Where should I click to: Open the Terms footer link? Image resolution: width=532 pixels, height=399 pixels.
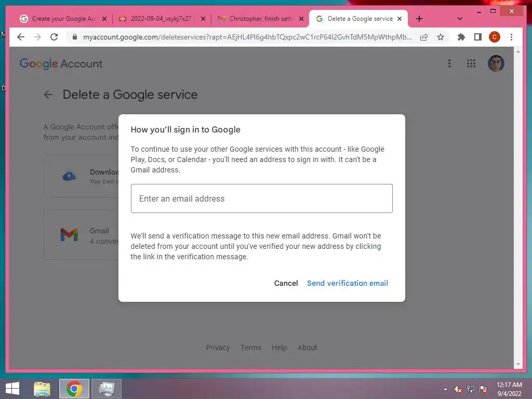(251, 348)
